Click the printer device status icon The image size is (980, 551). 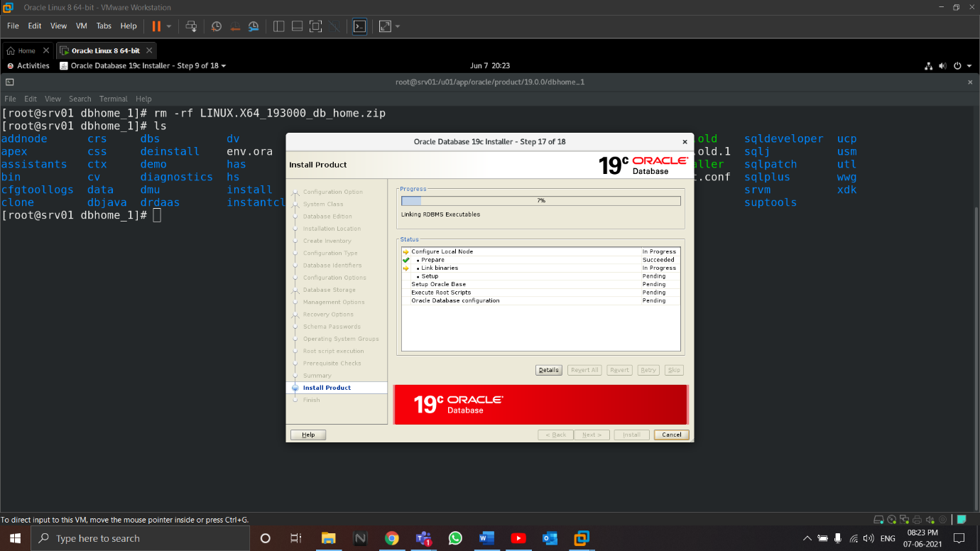[x=918, y=519]
